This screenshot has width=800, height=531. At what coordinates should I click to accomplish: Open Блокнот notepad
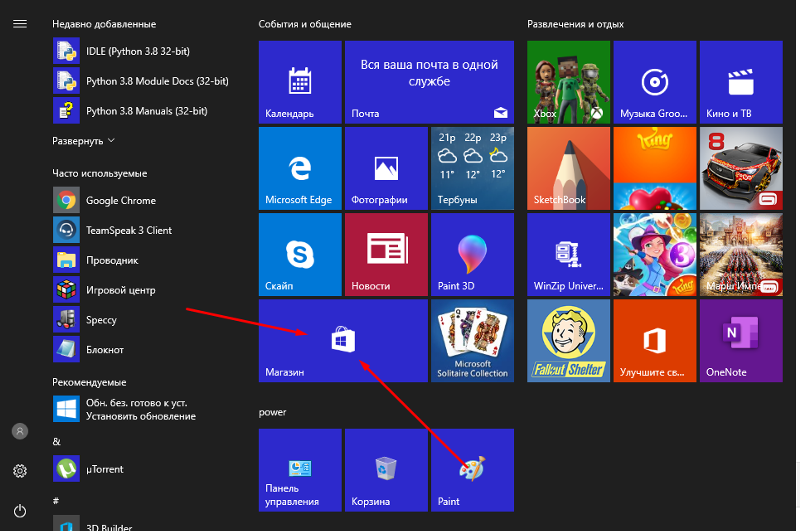[88, 349]
